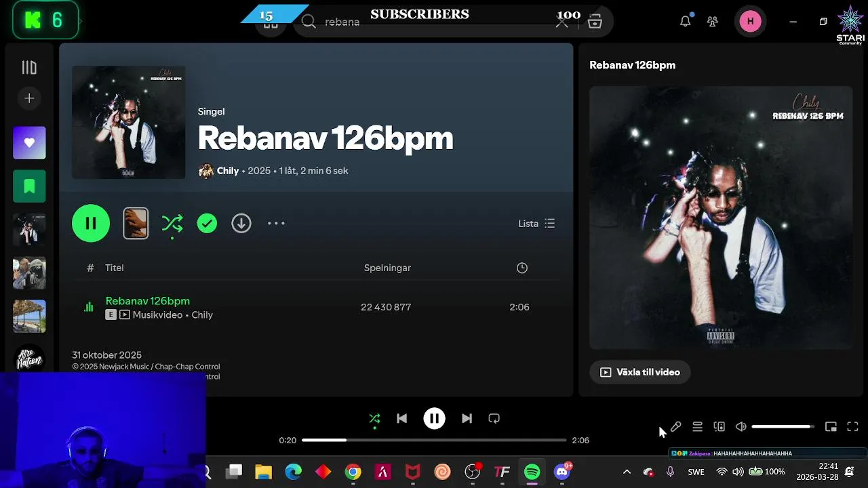Open lyrics microphone icon in player
Image resolution: width=868 pixels, height=488 pixels.
click(x=675, y=426)
